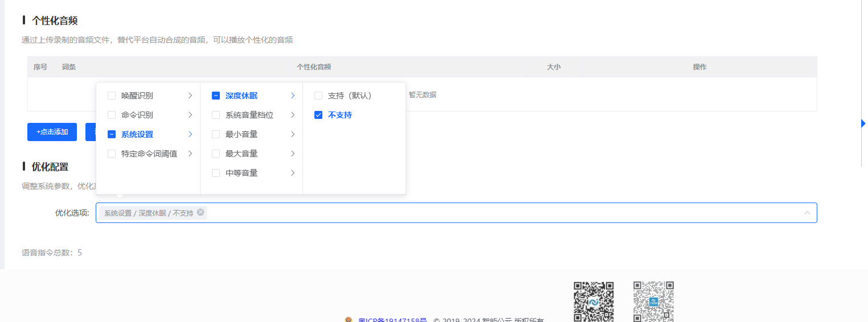
Task: Click the left QR code image
Action: coord(593,301)
